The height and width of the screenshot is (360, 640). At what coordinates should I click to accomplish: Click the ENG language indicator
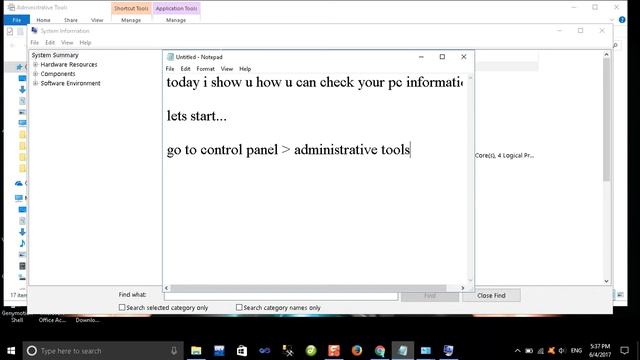pos(576,351)
